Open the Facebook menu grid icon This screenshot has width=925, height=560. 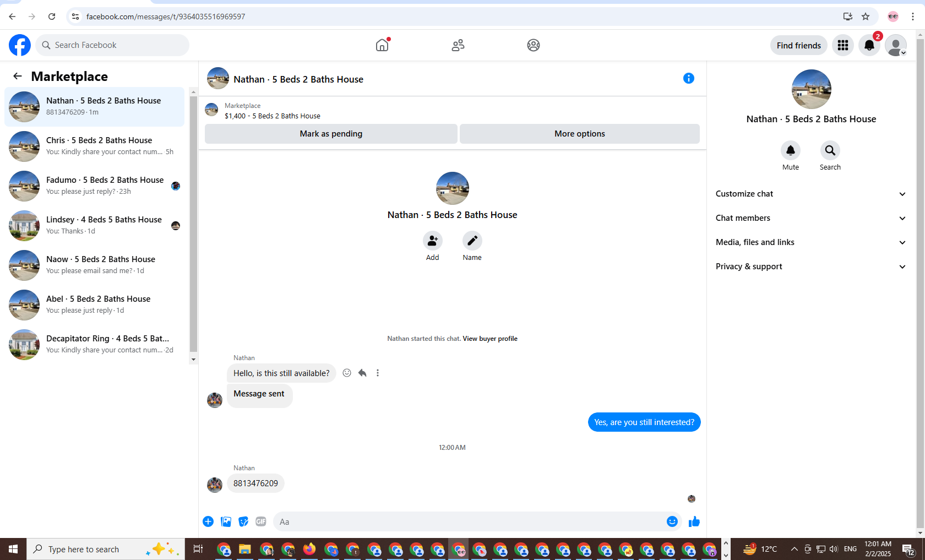(843, 45)
